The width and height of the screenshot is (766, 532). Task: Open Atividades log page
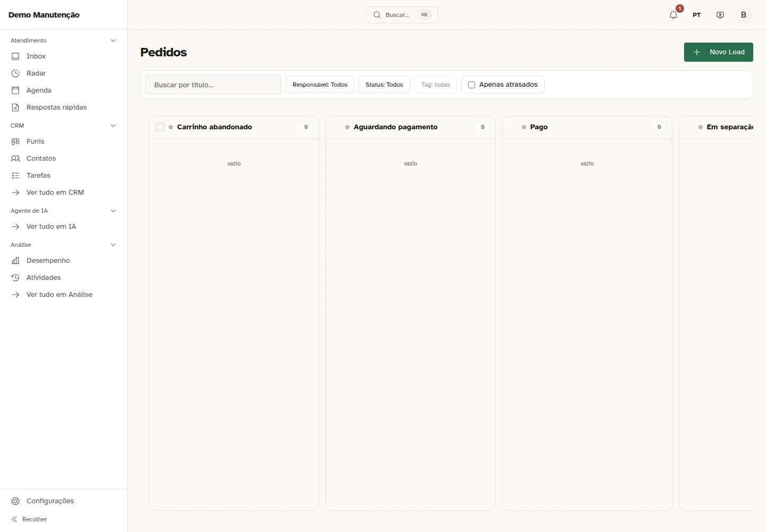click(64, 278)
